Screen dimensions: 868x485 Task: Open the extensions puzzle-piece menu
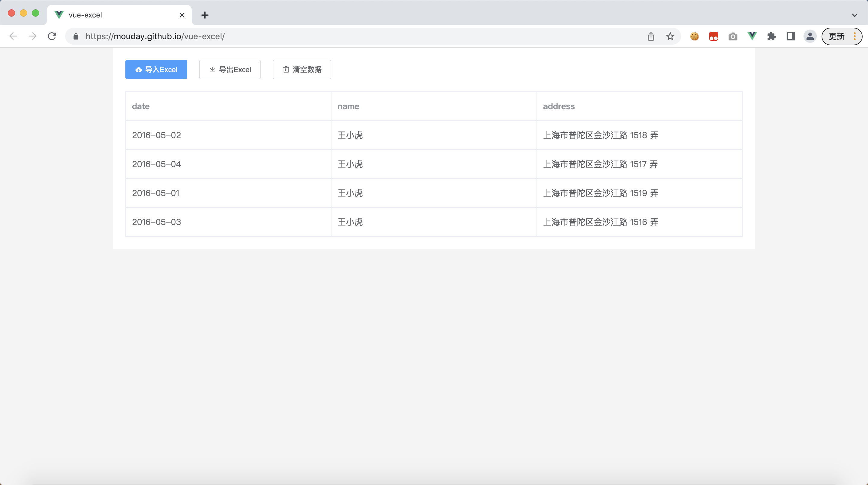pos(771,36)
